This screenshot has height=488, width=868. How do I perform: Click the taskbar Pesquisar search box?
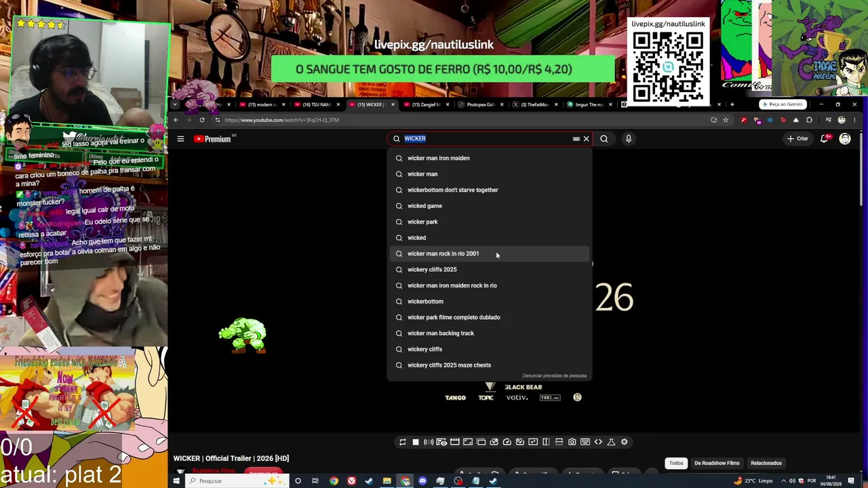coord(237,481)
